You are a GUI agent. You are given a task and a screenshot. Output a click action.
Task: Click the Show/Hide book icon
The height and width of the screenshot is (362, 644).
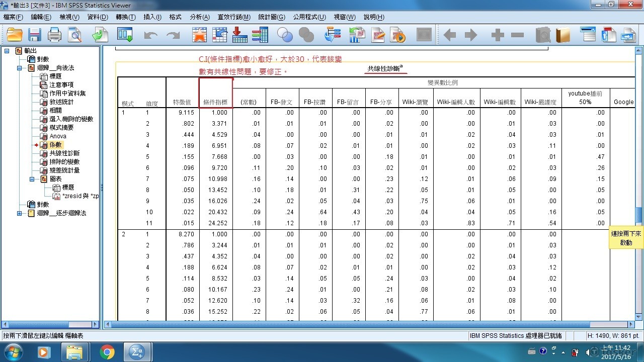tap(563, 35)
